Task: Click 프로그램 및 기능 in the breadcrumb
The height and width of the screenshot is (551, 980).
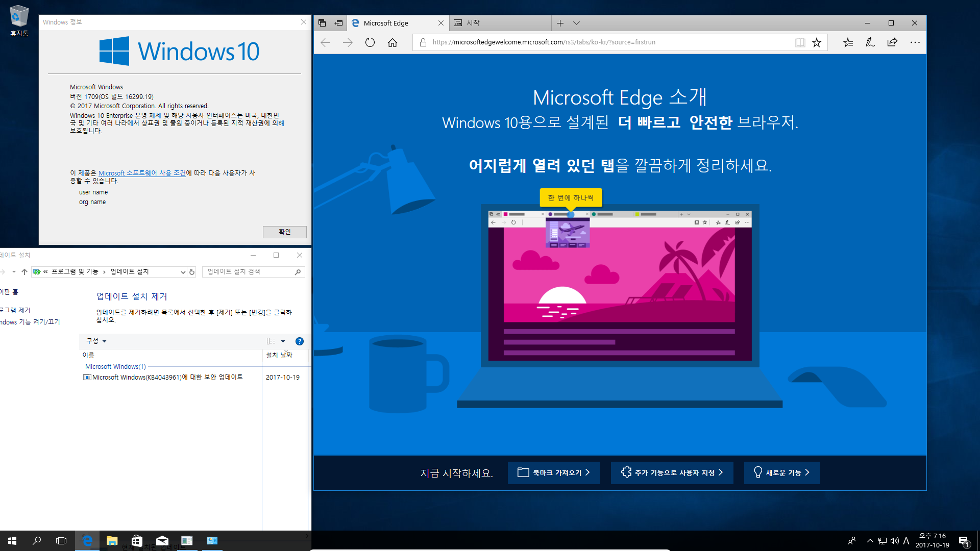Action: pos(75,272)
